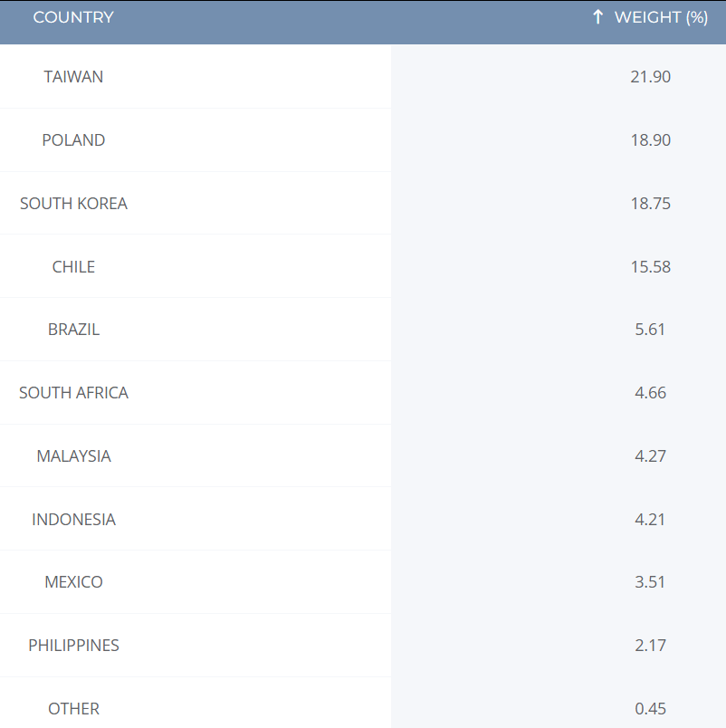The image size is (726, 728).
Task: Click Poland's 18.90 weight value
Action: tap(650, 139)
